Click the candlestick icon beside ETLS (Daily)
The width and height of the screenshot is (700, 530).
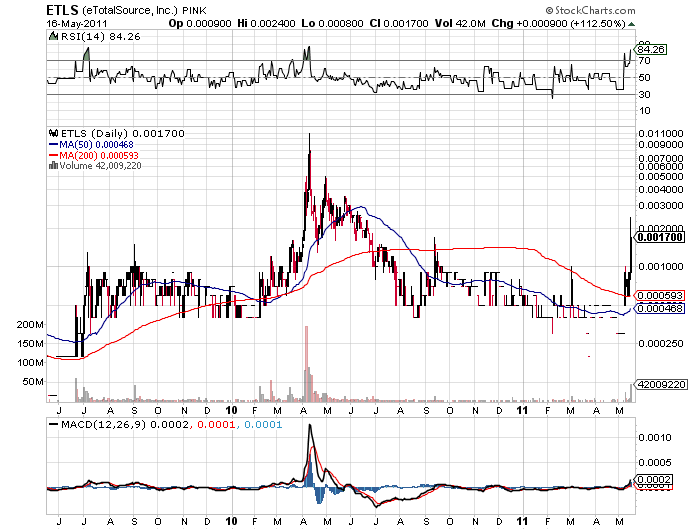(x=53, y=133)
